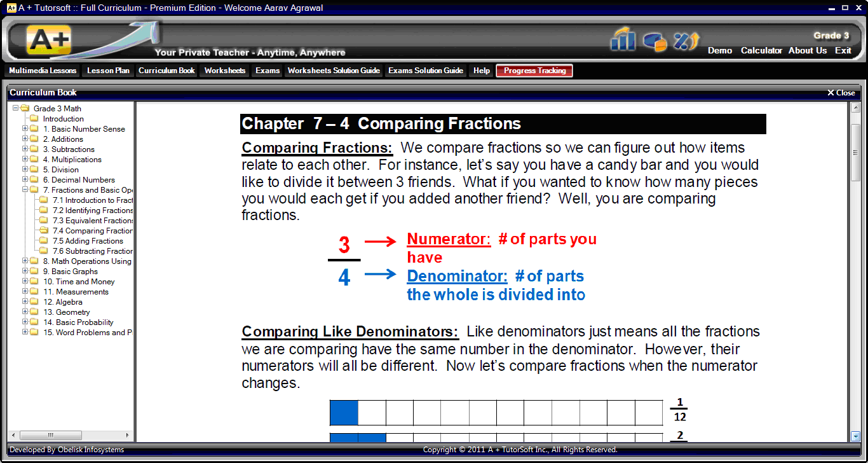Open the Exams Solution Guide tab
Screen dimensions: 868x463
pyautogui.click(x=426, y=71)
